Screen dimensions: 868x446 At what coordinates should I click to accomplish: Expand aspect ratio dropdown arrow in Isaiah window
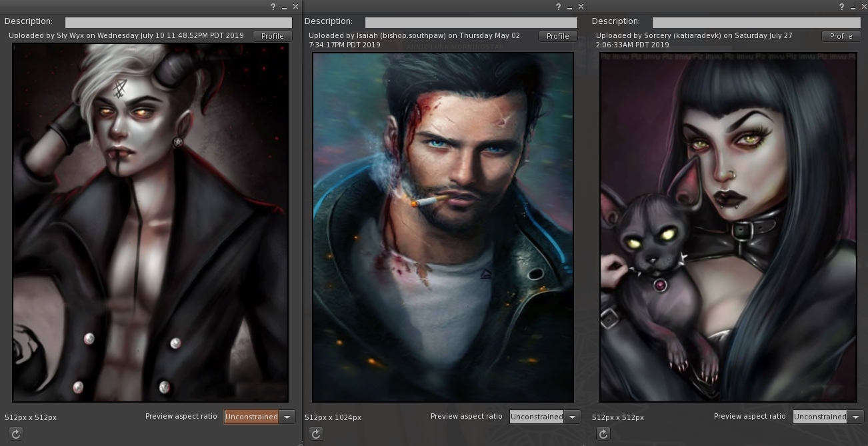(x=573, y=417)
